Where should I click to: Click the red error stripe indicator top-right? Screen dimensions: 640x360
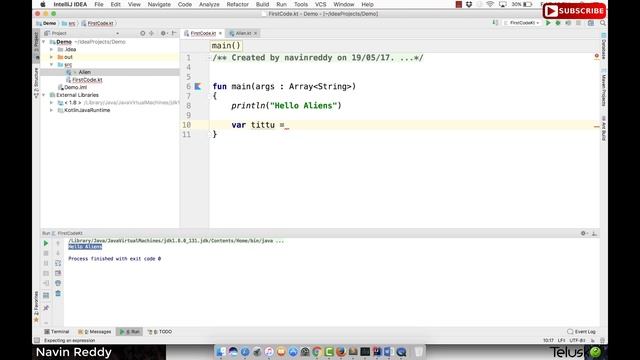[597, 56]
